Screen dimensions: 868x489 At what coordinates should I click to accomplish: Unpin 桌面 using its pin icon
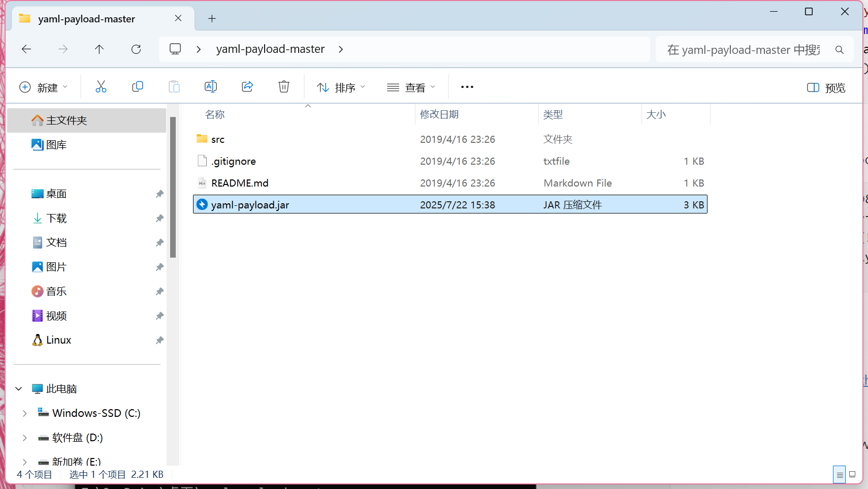(159, 194)
